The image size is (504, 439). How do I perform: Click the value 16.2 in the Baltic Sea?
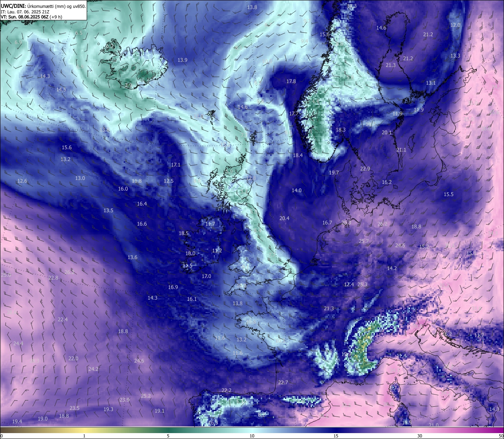click(387, 182)
